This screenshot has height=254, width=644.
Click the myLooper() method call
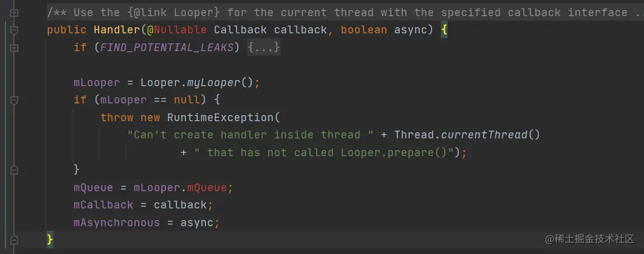(x=220, y=82)
